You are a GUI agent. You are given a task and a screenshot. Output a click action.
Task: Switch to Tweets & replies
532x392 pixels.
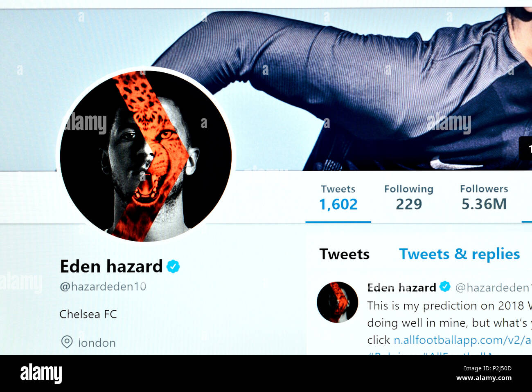[459, 254]
